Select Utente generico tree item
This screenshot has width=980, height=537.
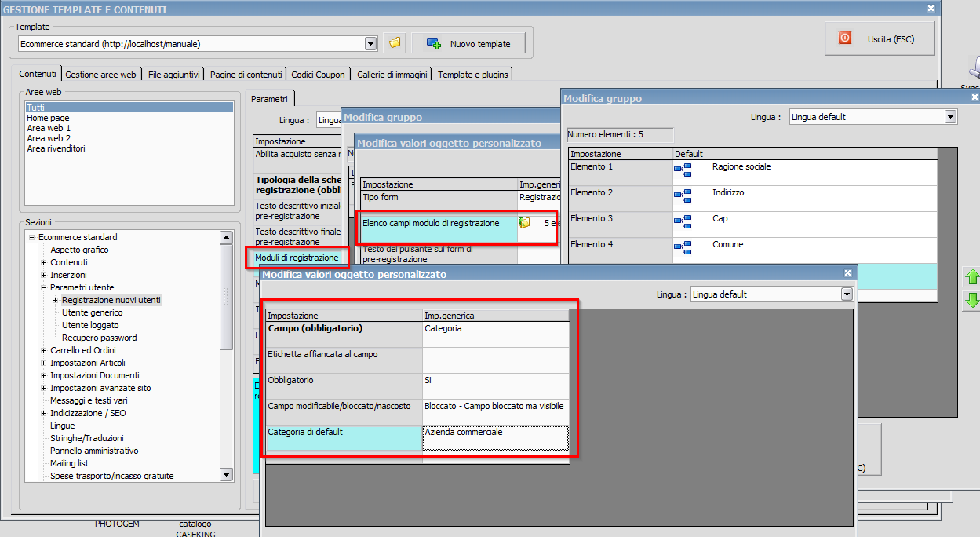pos(93,312)
